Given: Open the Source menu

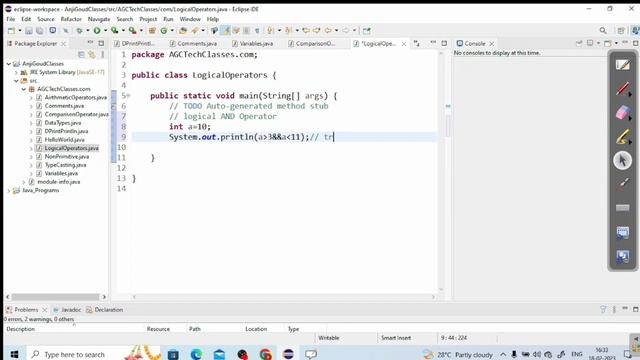Looking at the screenshot, I should pos(46,19).
